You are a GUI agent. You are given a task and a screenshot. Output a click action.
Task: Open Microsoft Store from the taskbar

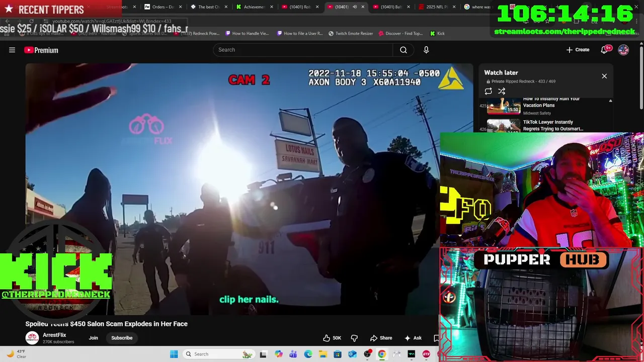338,354
